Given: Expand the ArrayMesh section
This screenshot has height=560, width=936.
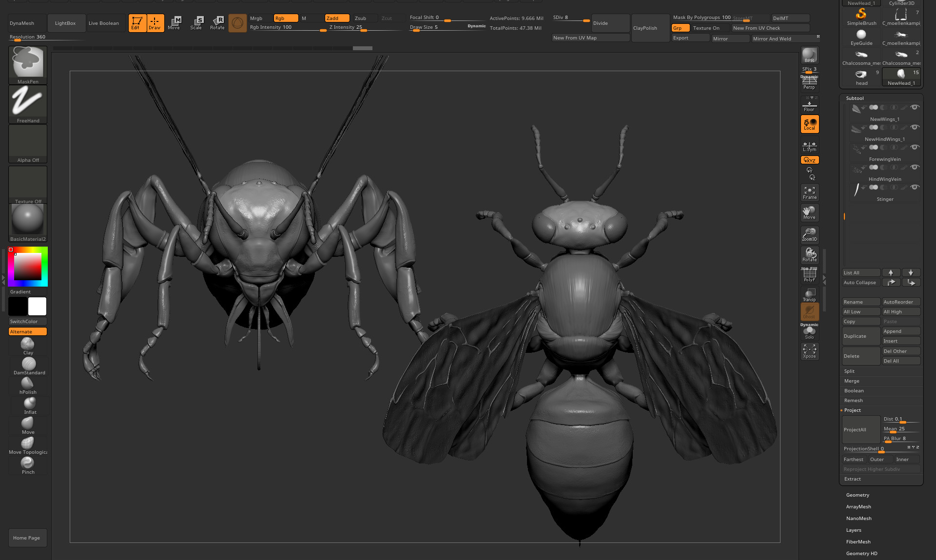Looking at the screenshot, I should tap(858, 506).
